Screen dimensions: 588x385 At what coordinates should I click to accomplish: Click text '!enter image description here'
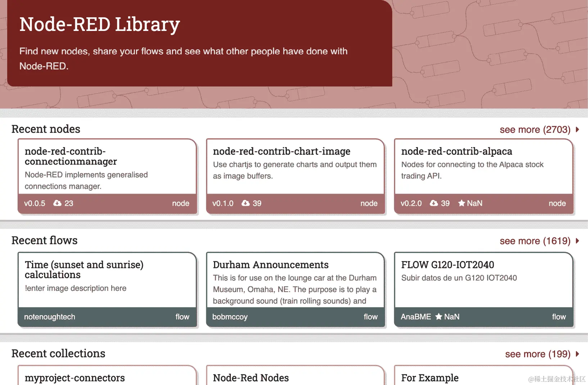click(76, 288)
